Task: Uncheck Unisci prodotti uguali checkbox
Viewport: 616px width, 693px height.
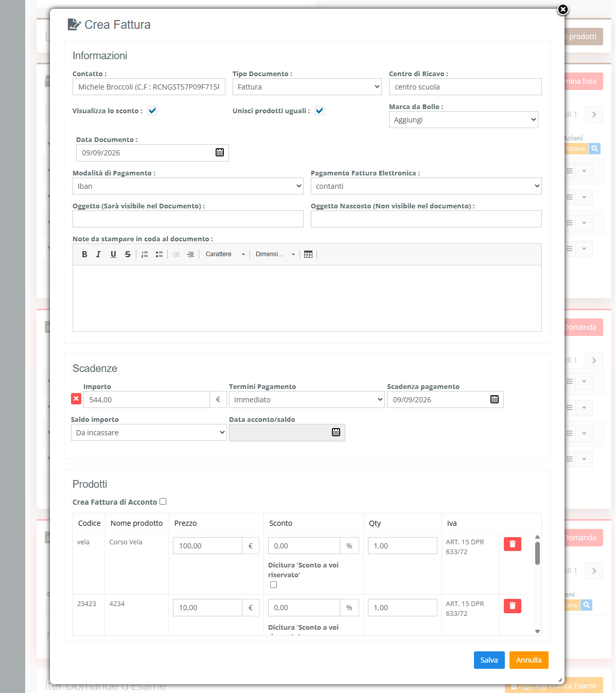Action: click(x=320, y=111)
